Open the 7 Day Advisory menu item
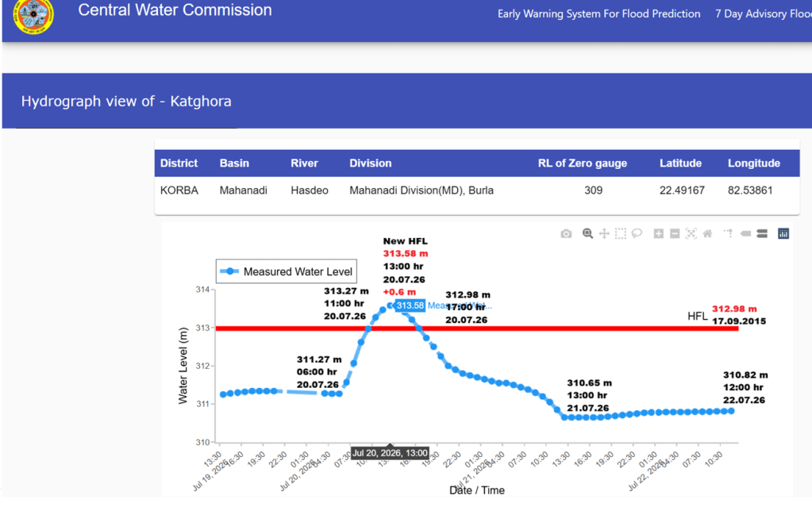Viewport: 812px width, 507px height. coord(764,14)
